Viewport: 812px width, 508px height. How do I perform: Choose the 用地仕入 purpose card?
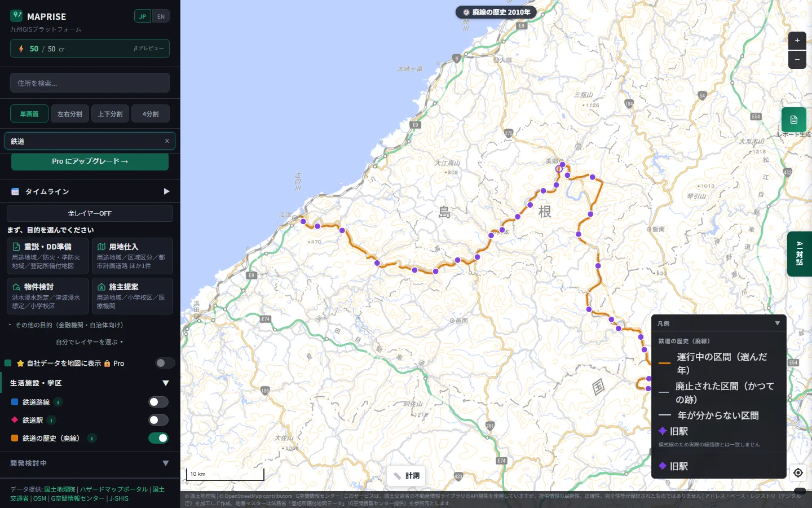click(133, 256)
